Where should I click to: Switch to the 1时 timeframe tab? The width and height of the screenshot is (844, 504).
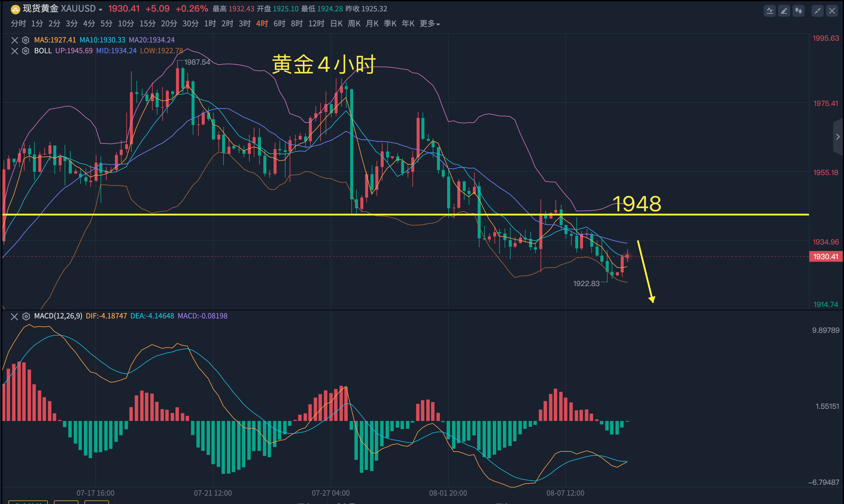pyautogui.click(x=210, y=23)
